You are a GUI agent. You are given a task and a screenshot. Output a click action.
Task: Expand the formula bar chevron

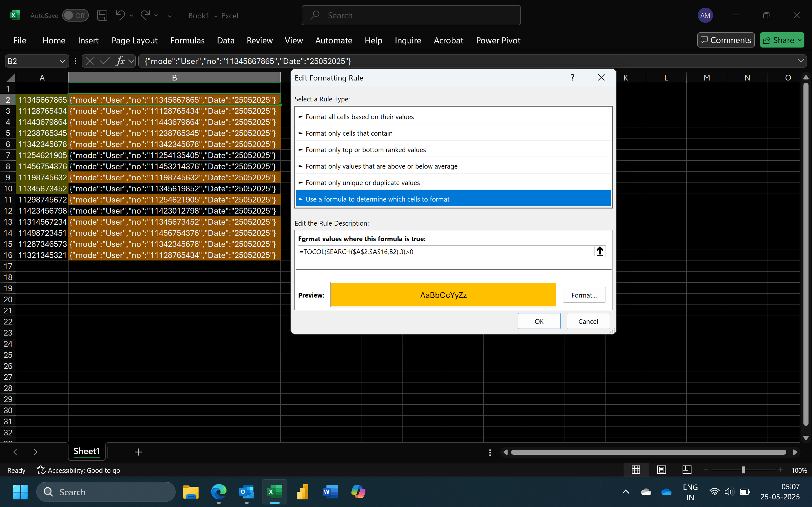801,61
